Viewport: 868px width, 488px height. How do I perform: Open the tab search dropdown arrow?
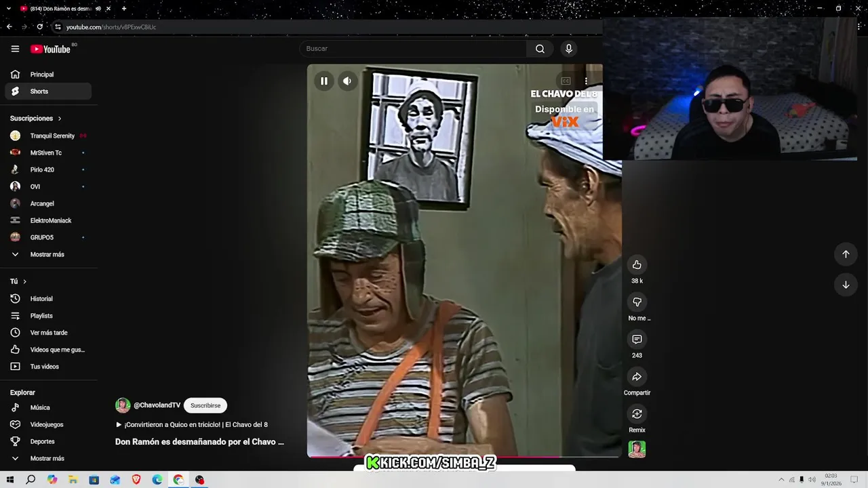(9, 8)
